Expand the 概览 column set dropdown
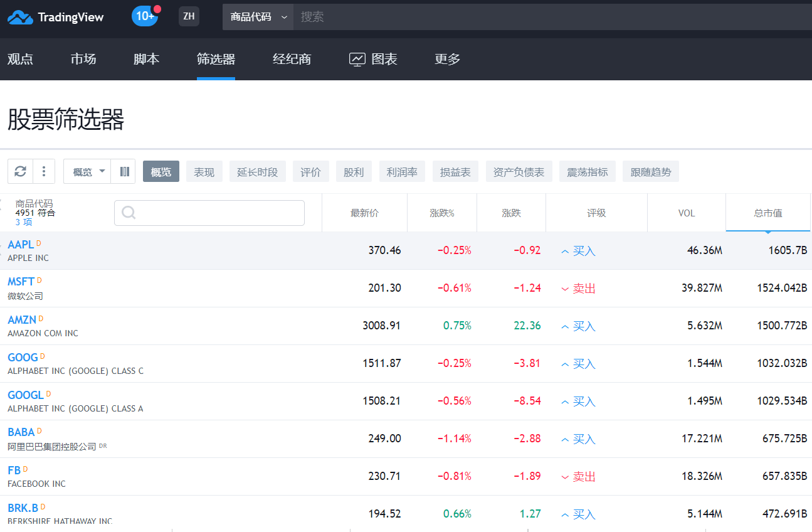The height and width of the screenshot is (532, 812). (x=87, y=171)
